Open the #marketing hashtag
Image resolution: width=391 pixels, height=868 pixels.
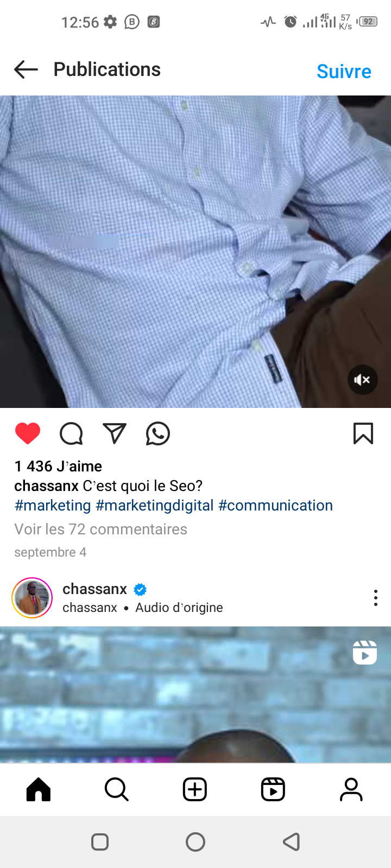click(53, 506)
